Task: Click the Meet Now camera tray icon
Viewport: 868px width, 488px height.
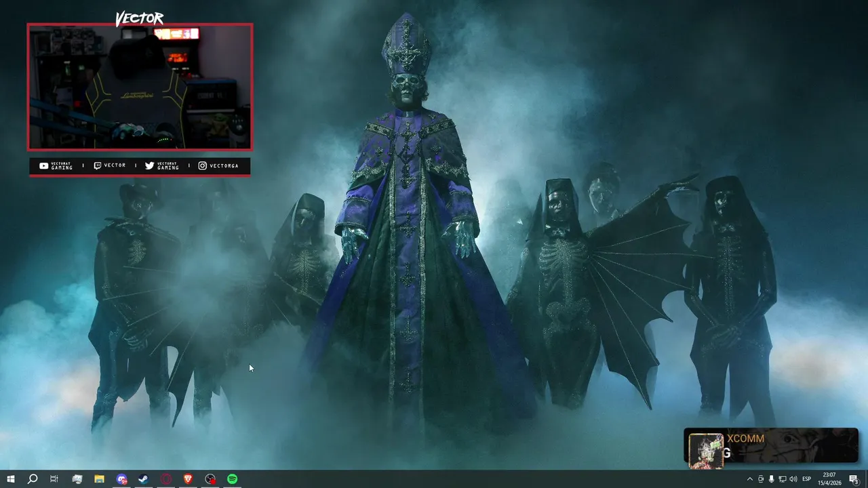Action: pos(761,479)
